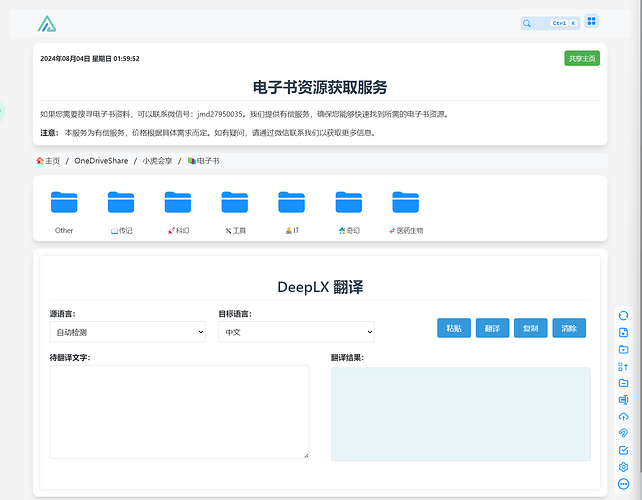Click the refresh icon in side toolbar
The width and height of the screenshot is (642, 500).
(x=623, y=315)
